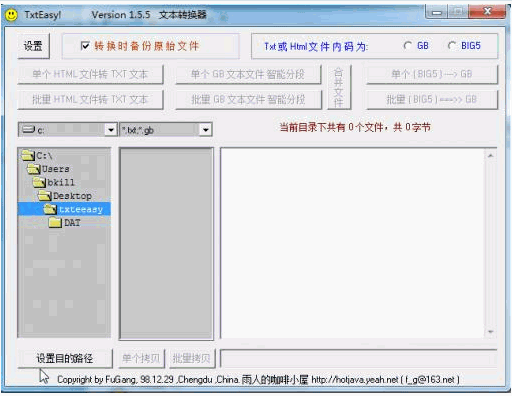Click 单个 (BIG5) --> GB button
The width and height of the screenshot is (512, 396).
(432, 74)
